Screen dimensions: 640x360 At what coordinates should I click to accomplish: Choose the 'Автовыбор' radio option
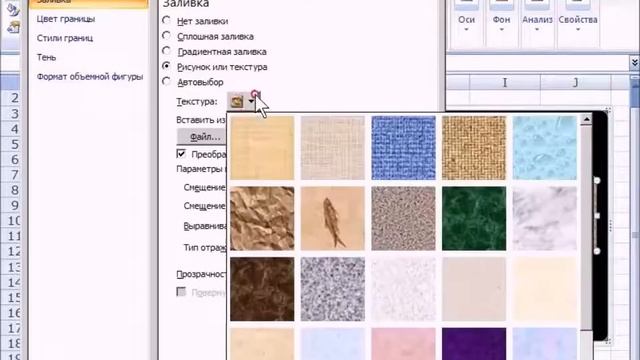point(167,81)
